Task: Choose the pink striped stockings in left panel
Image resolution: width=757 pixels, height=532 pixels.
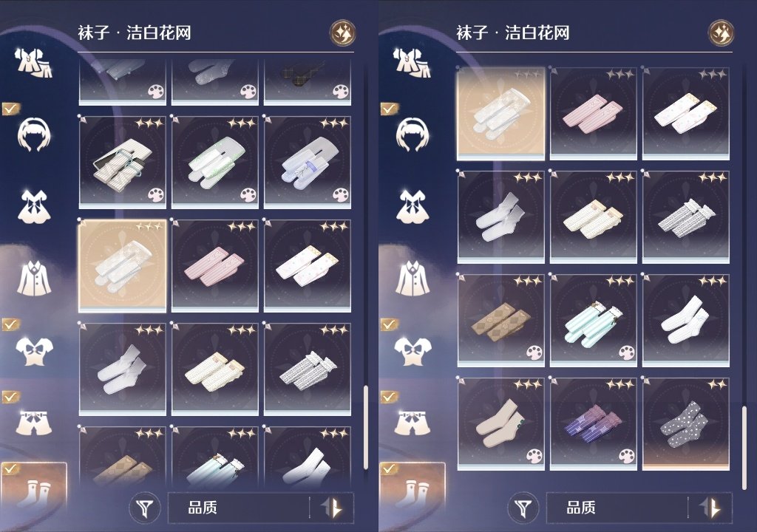Action: 215,266
